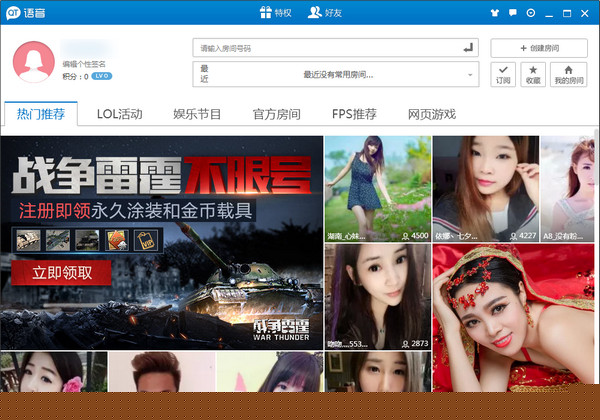Click the LV0 level badge

(102, 76)
